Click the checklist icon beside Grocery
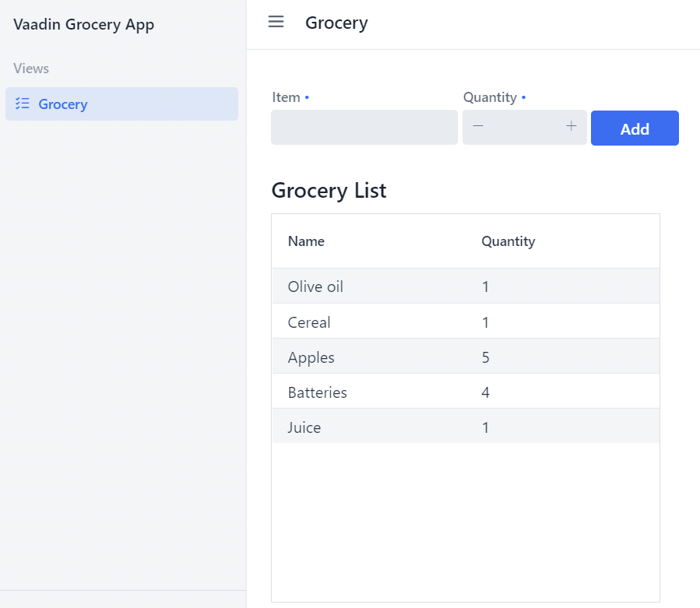Image resolution: width=700 pixels, height=608 pixels. click(23, 104)
